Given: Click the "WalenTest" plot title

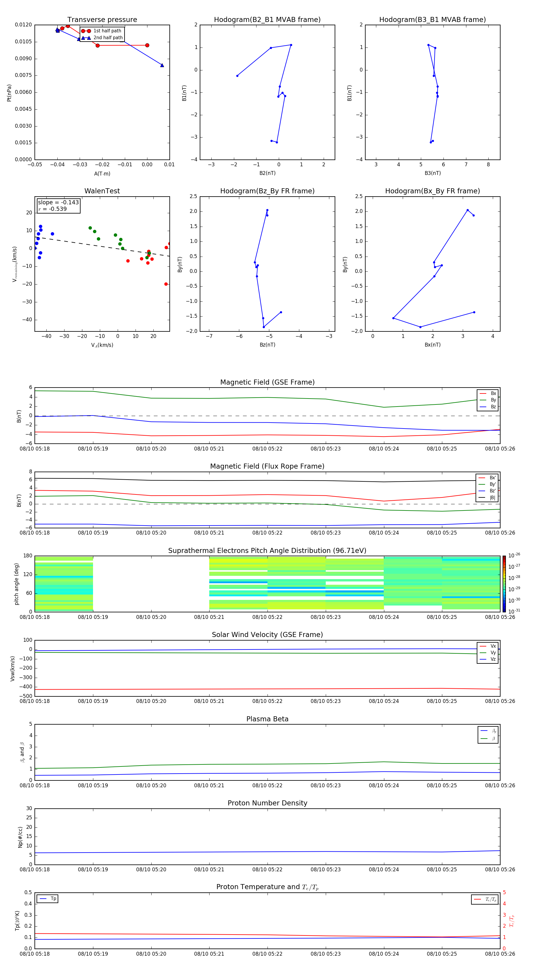Looking at the screenshot, I should tap(102, 191).
